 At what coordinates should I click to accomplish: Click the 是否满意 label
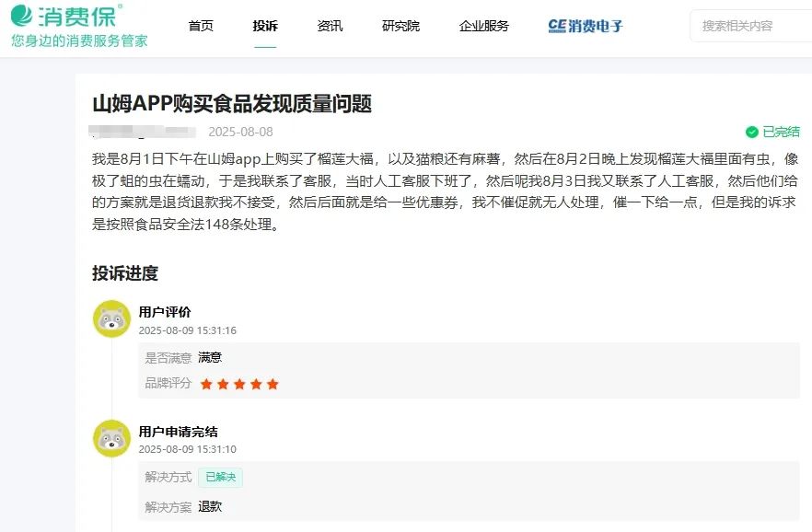[168, 358]
